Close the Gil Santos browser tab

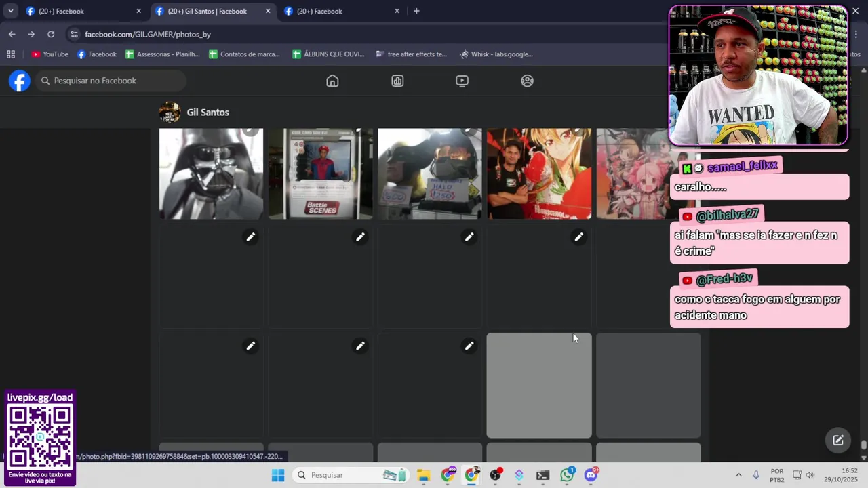[x=268, y=11]
